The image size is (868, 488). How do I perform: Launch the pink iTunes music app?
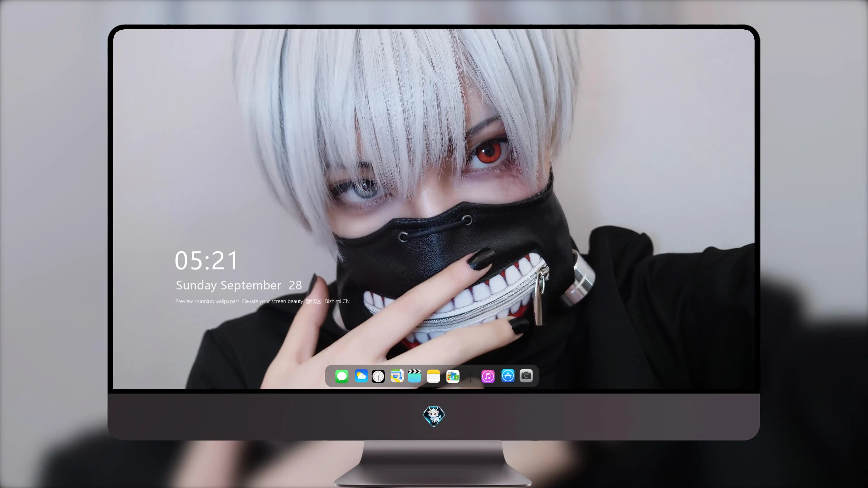tap(488, 376)
